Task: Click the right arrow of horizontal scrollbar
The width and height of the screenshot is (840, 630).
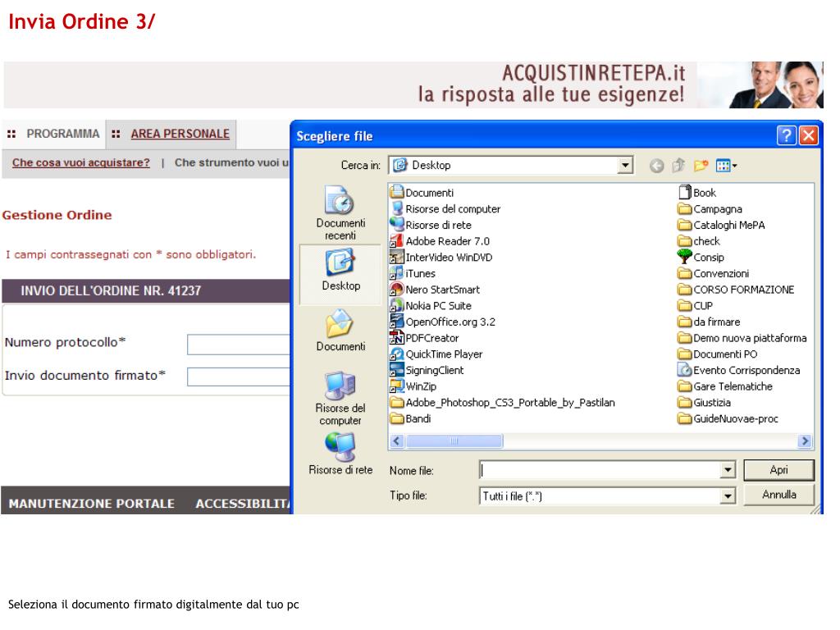Action: (804, 441)
